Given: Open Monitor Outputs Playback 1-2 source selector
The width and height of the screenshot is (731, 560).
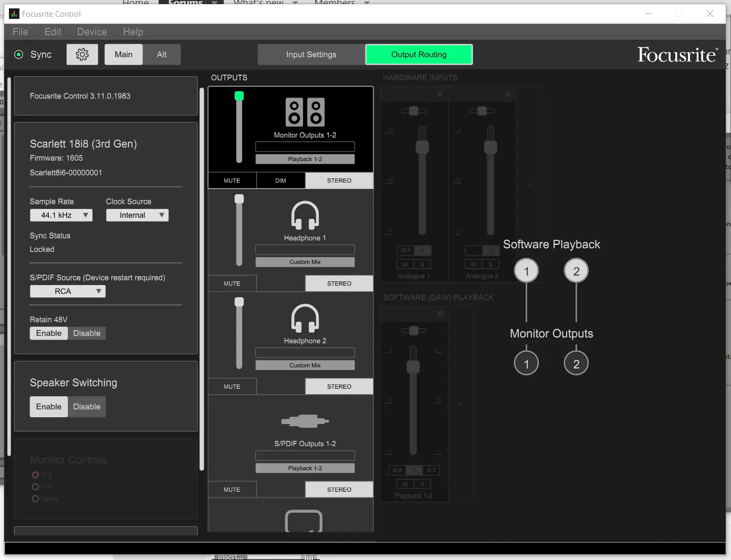Looking at the screenshot, I should point(305,159).
